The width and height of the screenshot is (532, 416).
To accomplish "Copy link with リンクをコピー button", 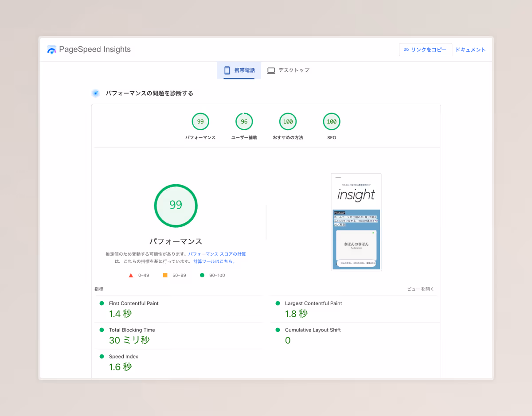I will [x=426, y=50].
